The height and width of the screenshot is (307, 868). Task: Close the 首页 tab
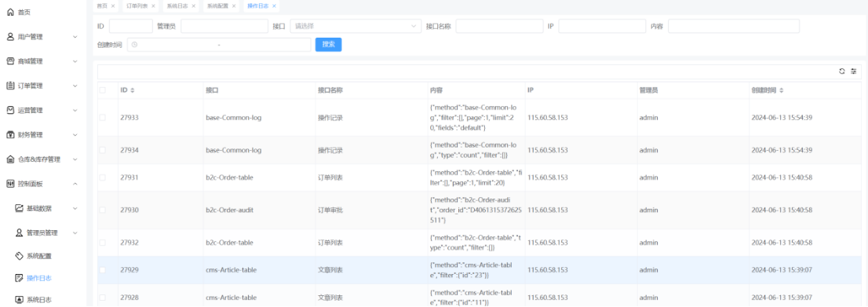(x=113, y=5)
